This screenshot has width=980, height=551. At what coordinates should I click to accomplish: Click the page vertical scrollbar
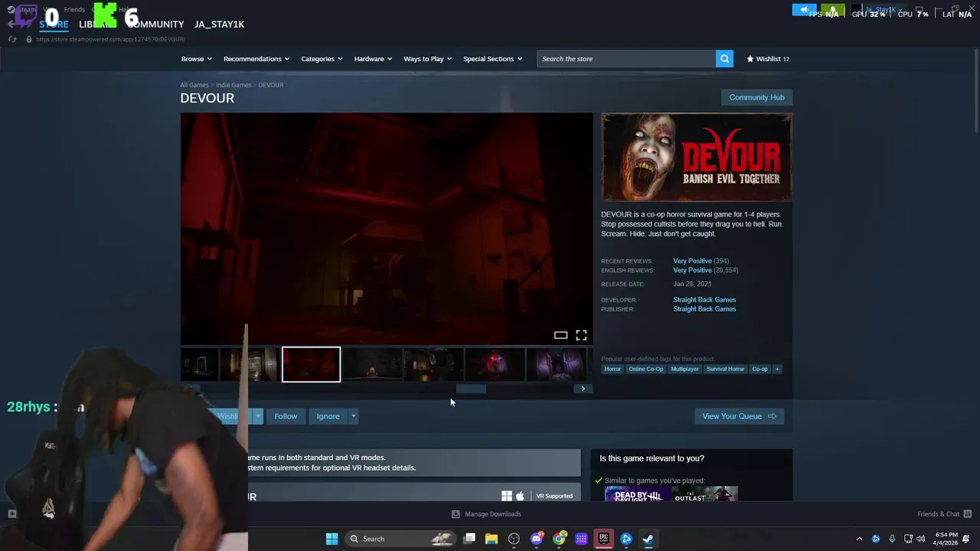click(x=975, y=92)
